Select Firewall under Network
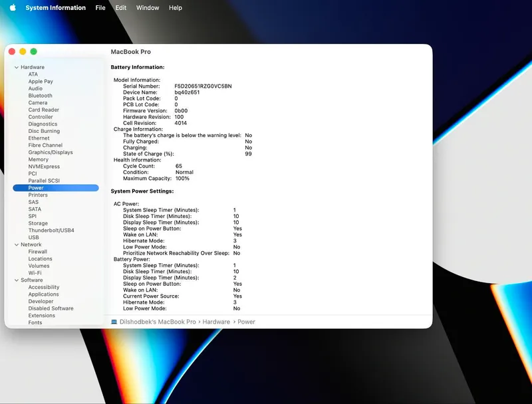 [x=38, y=251]
